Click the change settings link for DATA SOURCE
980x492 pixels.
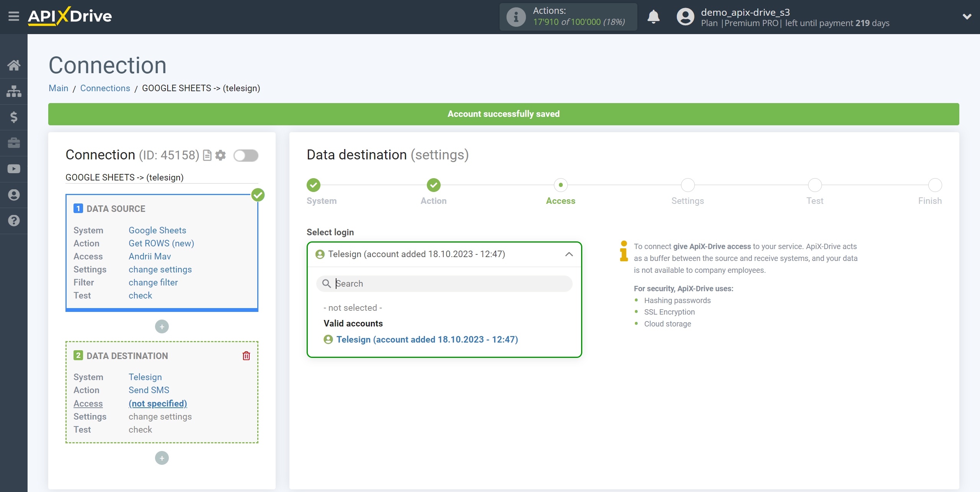[x=160, y=269]
